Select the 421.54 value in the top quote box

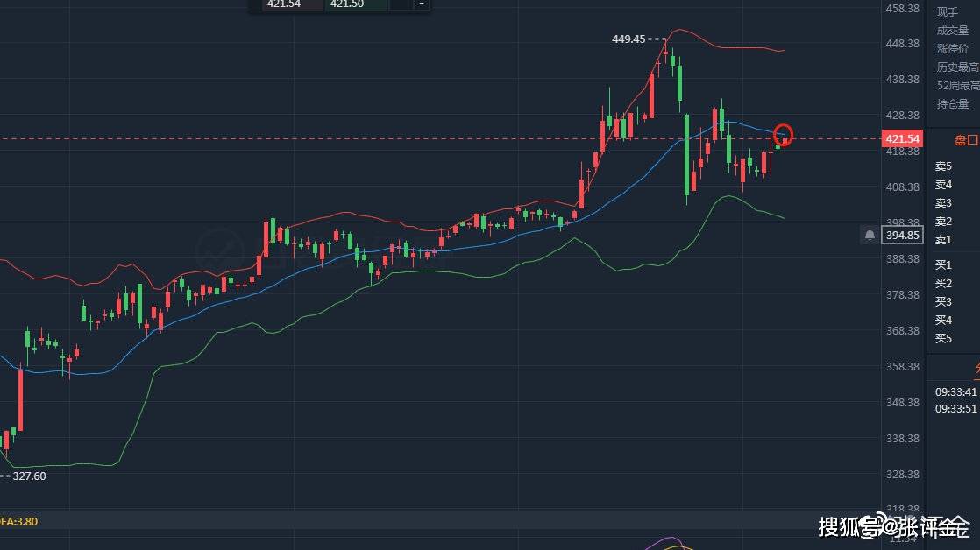(284, 4)
